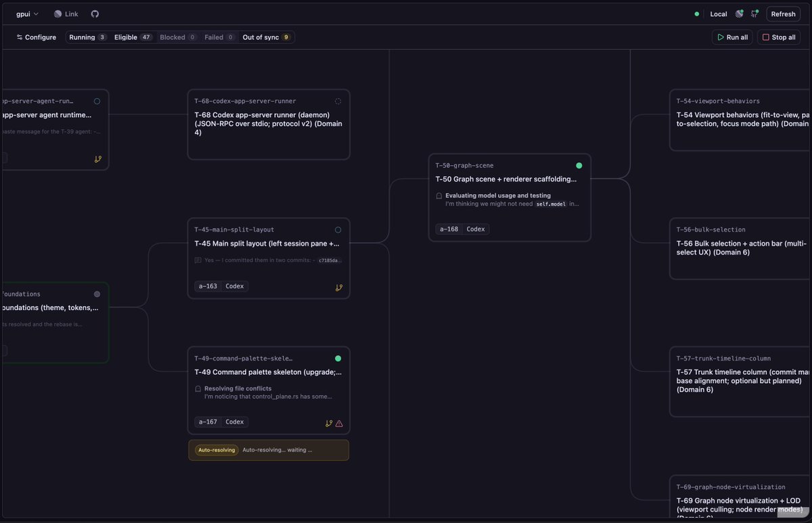The width and height of the screenshot is (812, 523).
Task: Click the first status icon beside Local
Action: click(739, 14)
